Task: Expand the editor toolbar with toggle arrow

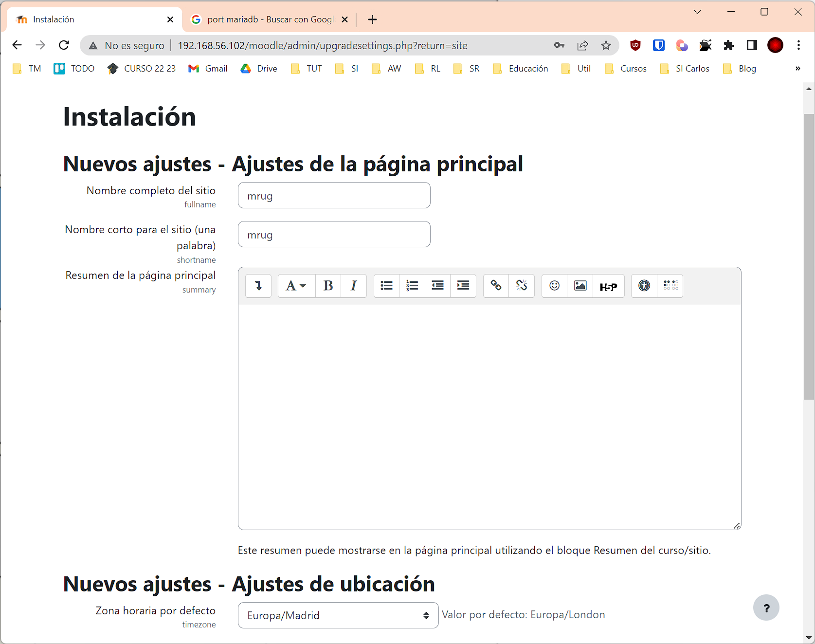Action: tap(258, 286)
